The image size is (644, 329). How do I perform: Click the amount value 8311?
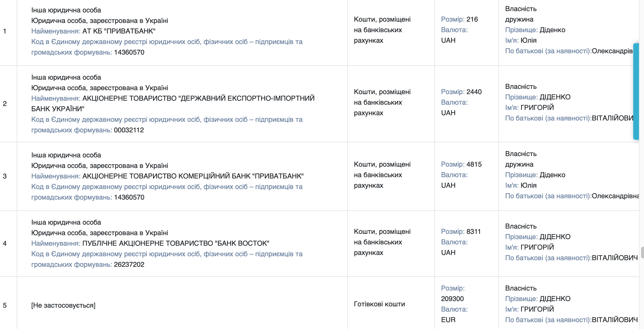473,231
